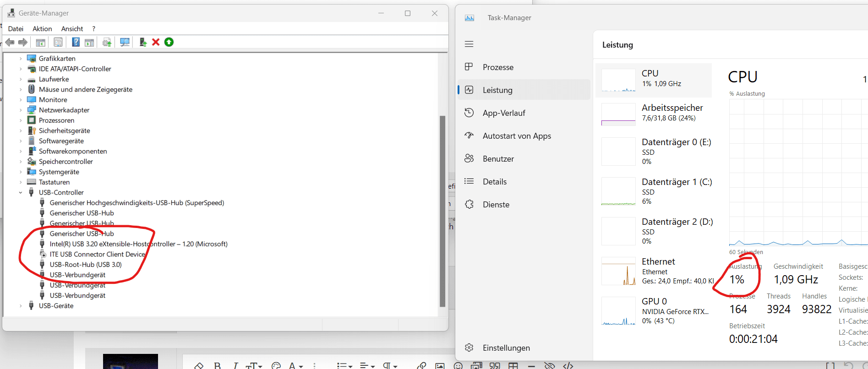The image size is (868, 369).
Task: Open the ? help menu
Action: (x=93, y=28)
